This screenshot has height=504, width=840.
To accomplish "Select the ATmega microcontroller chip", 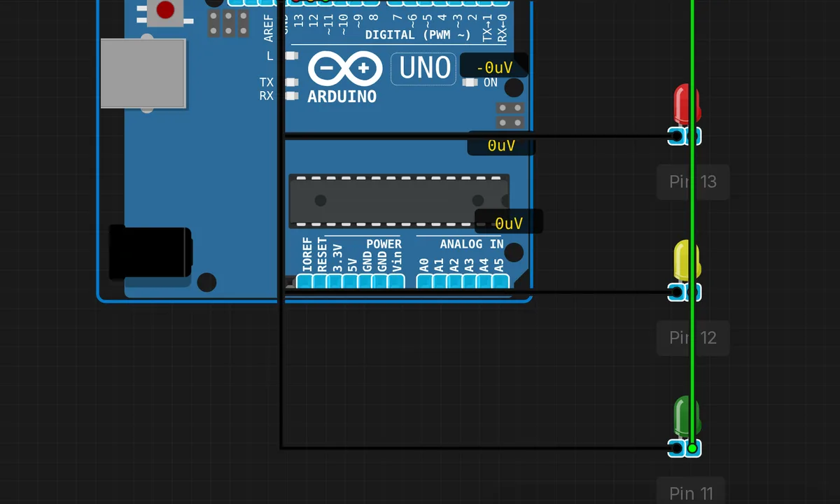I will coord(399,202).
